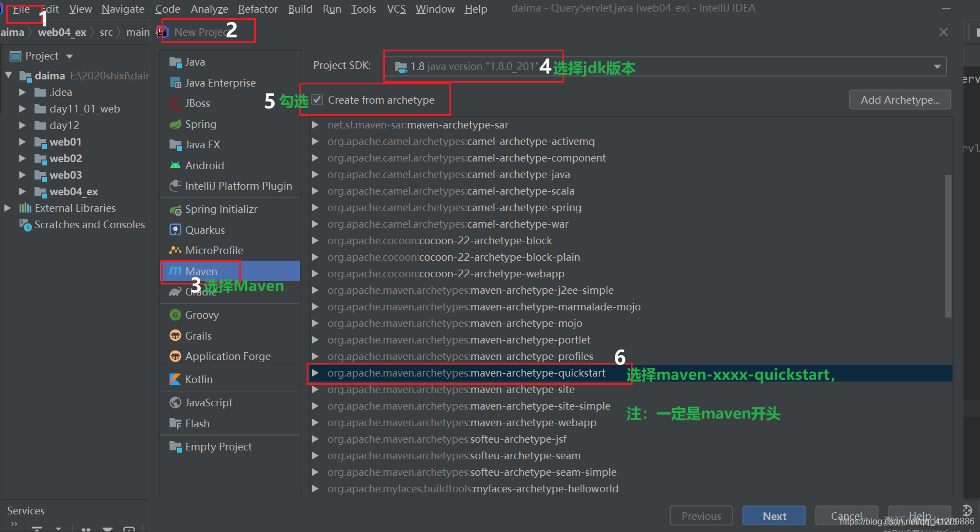Expand the day12 folder node
This screenshot has width=980, height=532.
[x=22, y=125]
